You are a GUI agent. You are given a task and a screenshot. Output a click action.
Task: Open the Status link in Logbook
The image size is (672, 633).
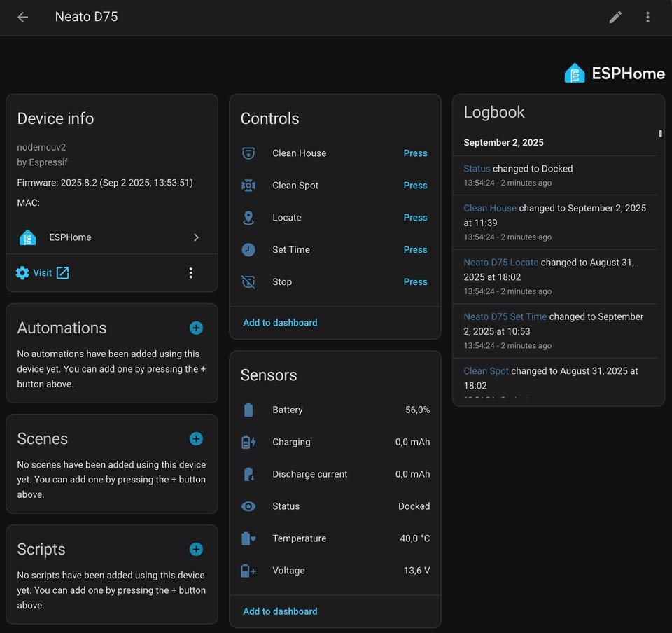[477, 169]
